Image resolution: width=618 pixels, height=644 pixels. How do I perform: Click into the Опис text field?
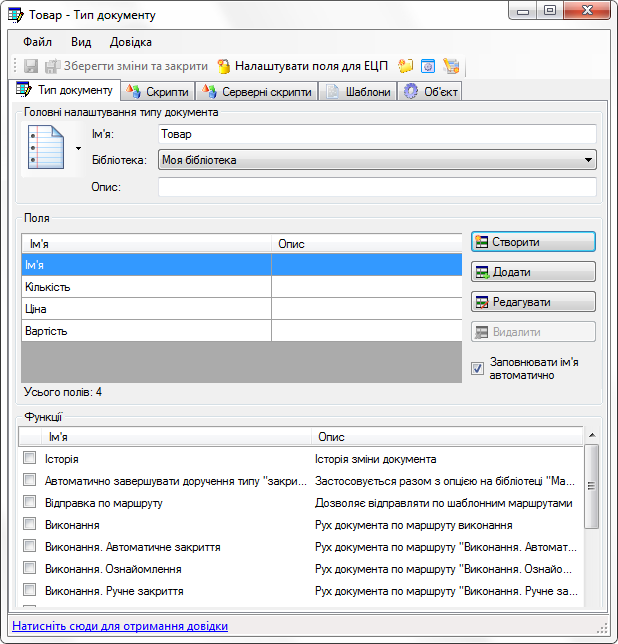tap(377, 187)
